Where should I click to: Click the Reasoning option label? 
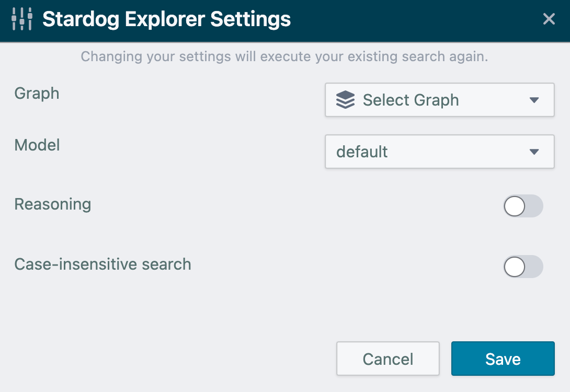point(53,204)
